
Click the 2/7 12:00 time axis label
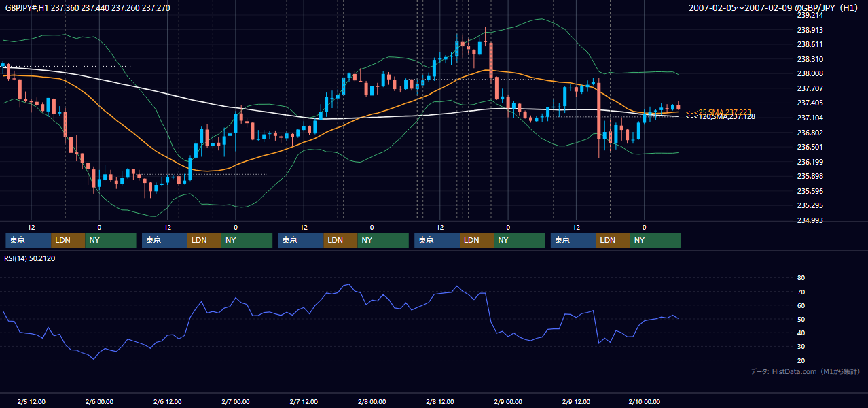click(x=304, y=401)
